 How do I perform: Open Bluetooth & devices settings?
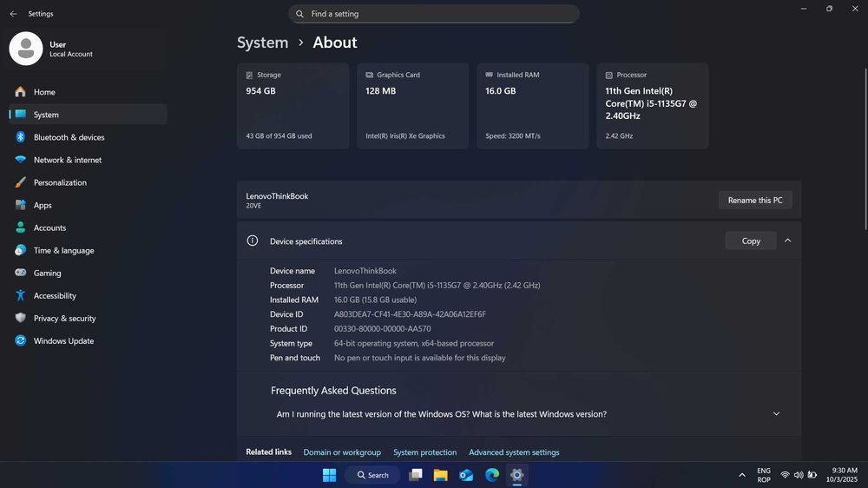[x=88, y=137]
